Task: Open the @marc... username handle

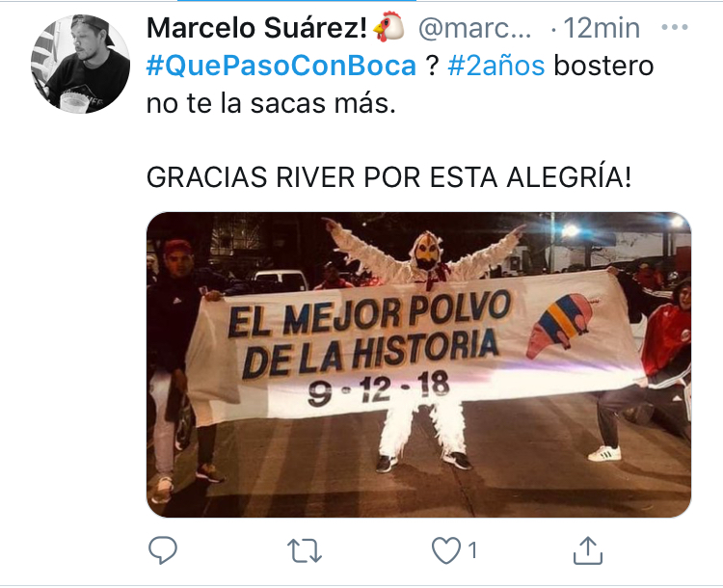Action: pos(475,28)
